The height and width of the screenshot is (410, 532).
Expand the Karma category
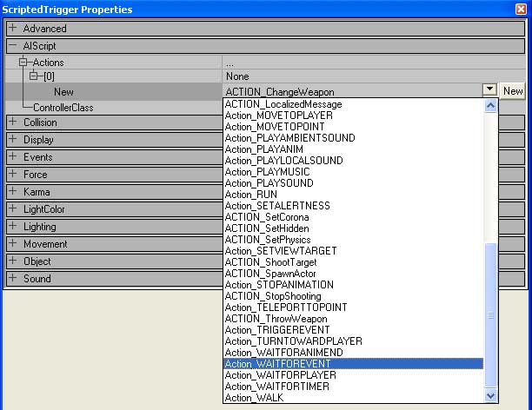click(13, 192)
